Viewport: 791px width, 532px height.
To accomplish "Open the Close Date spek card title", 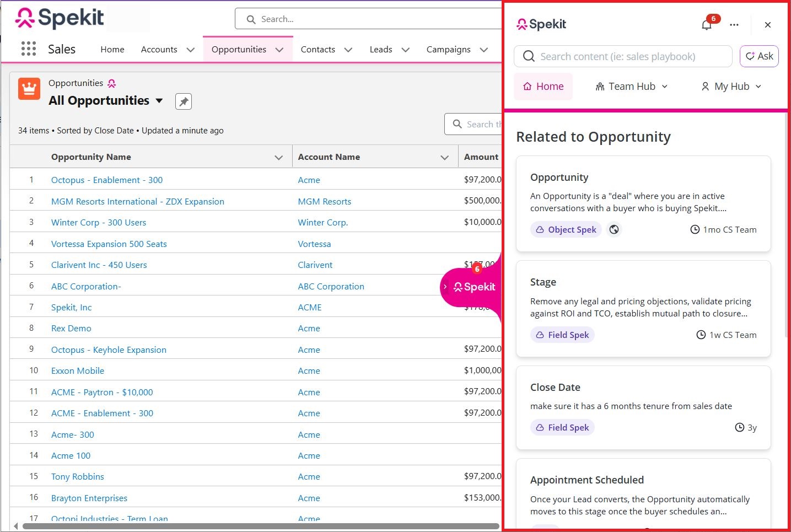I will (x=555, y=387).
